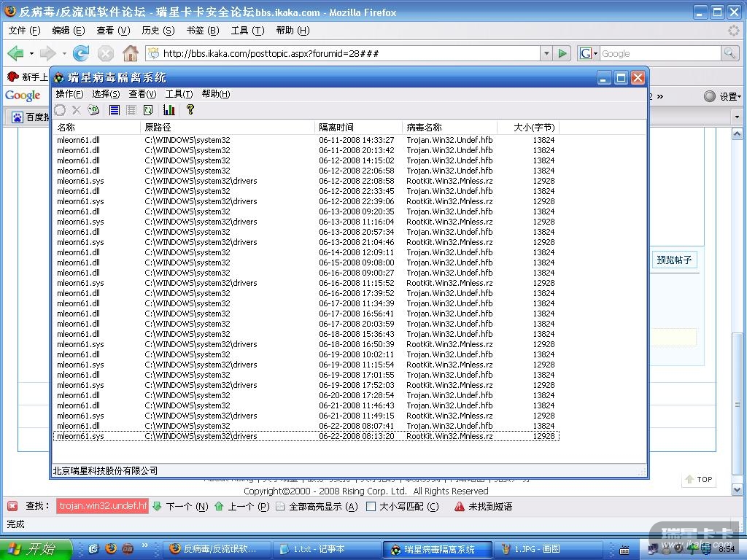Open the bar chart statistics icon
747x560 pixels.
[169, 110]
